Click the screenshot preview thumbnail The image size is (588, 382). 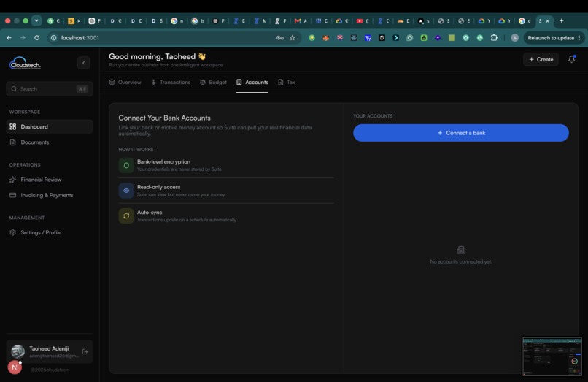552,356
